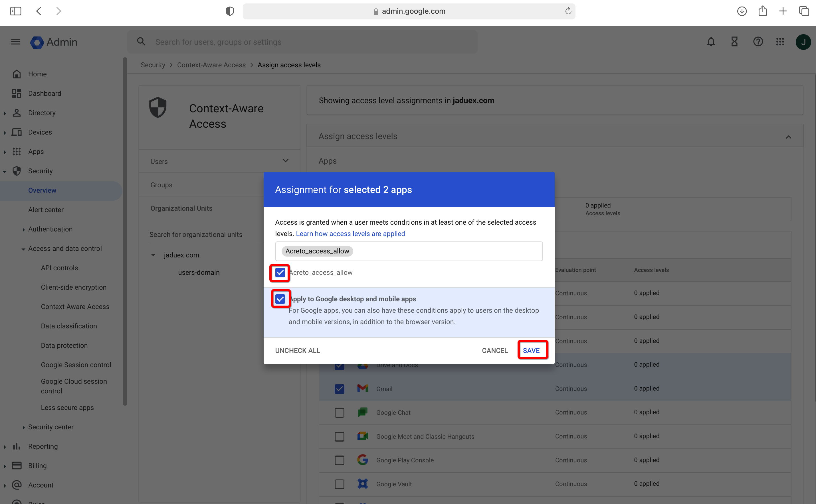
Task: Click the Gmail app icon
Action: 363,388
